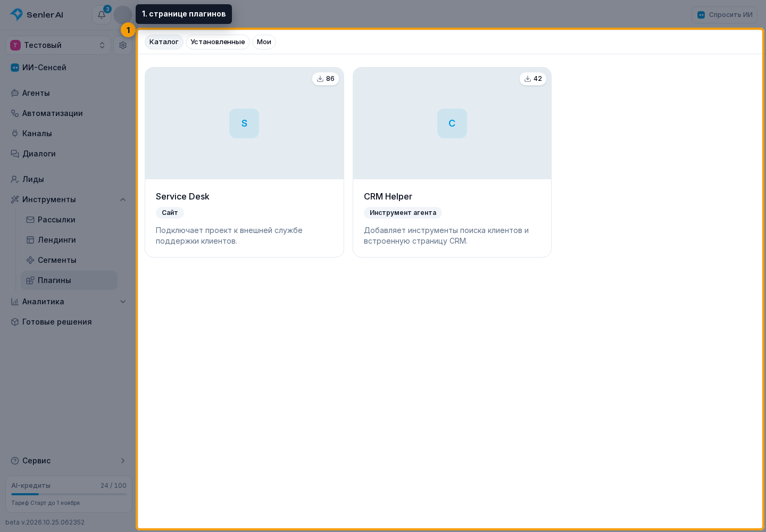Click the 86 downloads badge
Viewport: 766px width, 532px height.
click(x=326, y=79)
